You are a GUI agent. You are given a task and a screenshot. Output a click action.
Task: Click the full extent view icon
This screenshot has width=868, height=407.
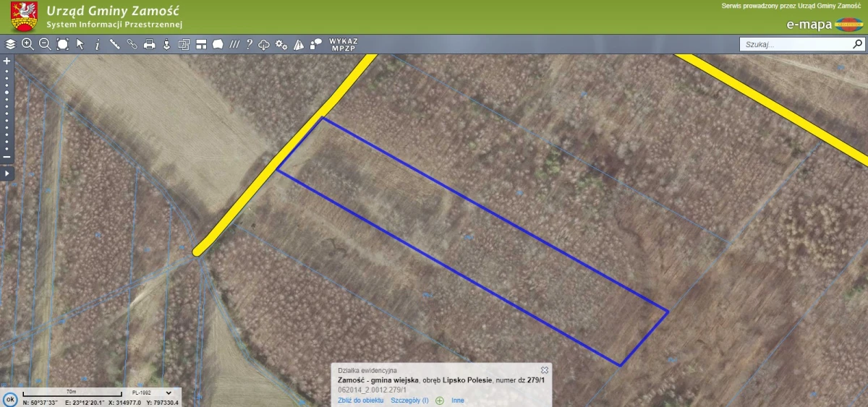63,44
